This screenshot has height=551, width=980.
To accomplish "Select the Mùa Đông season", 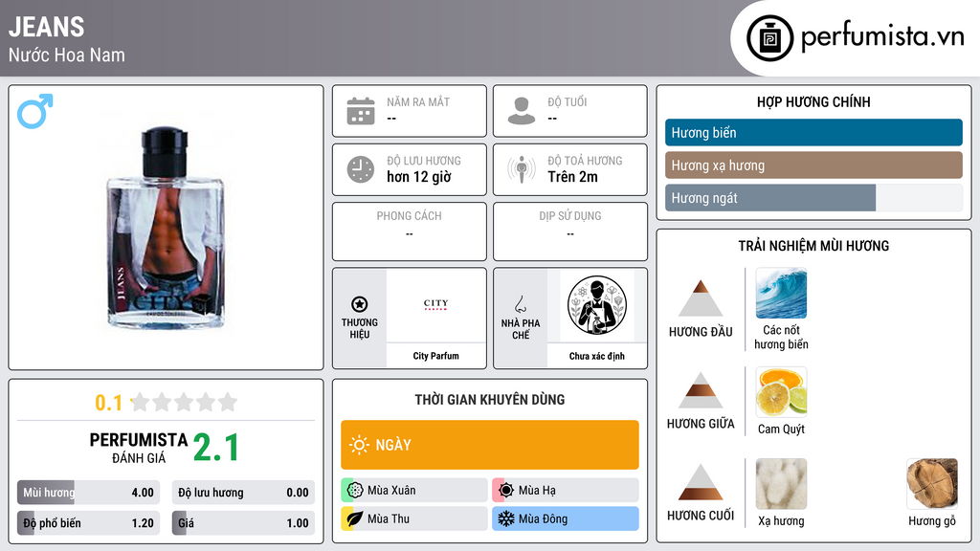I will click(566, 518).
